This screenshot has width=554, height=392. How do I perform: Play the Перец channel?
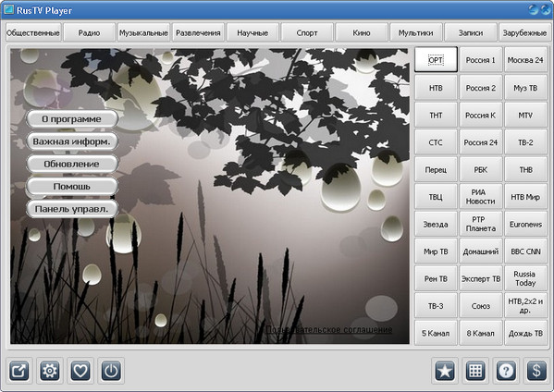tap(436, 169)
